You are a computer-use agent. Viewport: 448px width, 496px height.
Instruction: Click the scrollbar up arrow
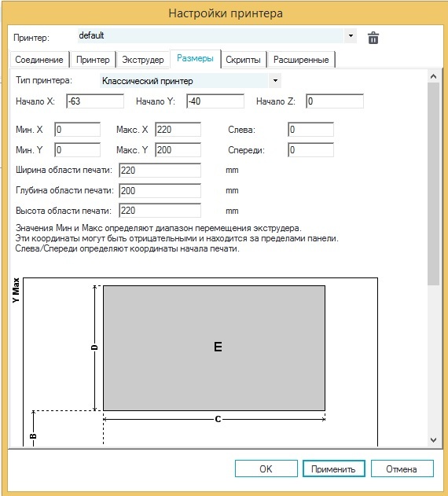click(x=433, y=76)
